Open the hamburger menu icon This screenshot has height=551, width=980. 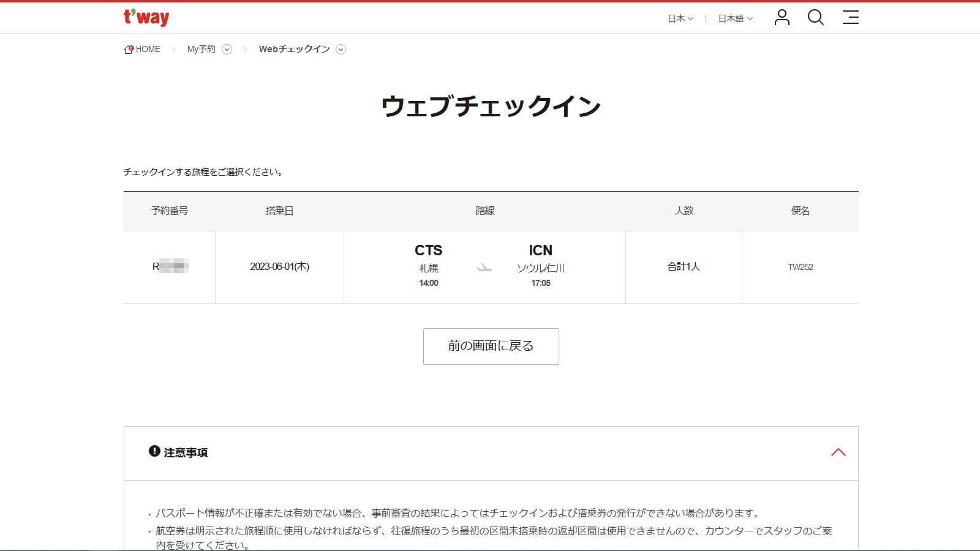coord(850,18)
